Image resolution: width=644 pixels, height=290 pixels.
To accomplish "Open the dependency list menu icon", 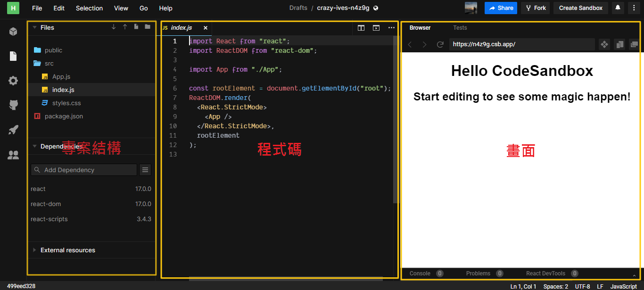I will click(x=145, y=170).
